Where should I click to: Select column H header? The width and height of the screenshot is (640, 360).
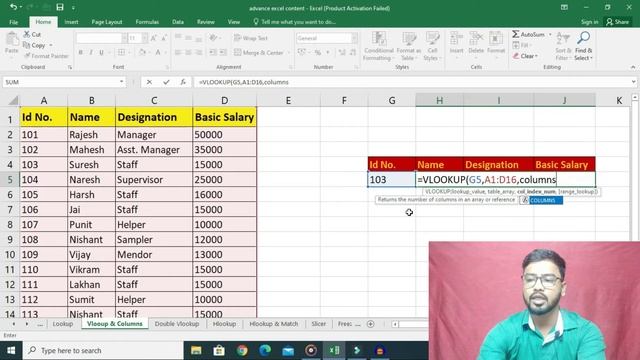(439, 100)
